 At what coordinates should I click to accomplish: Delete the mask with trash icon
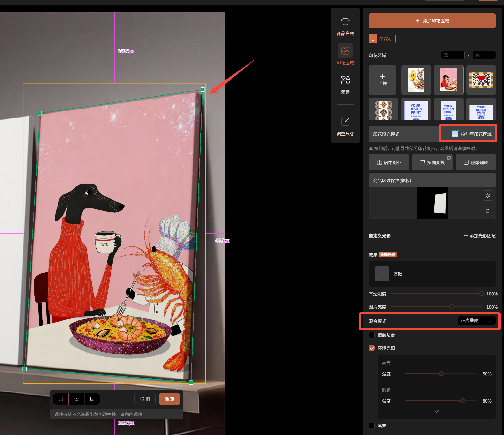click(x=487, y=211)
